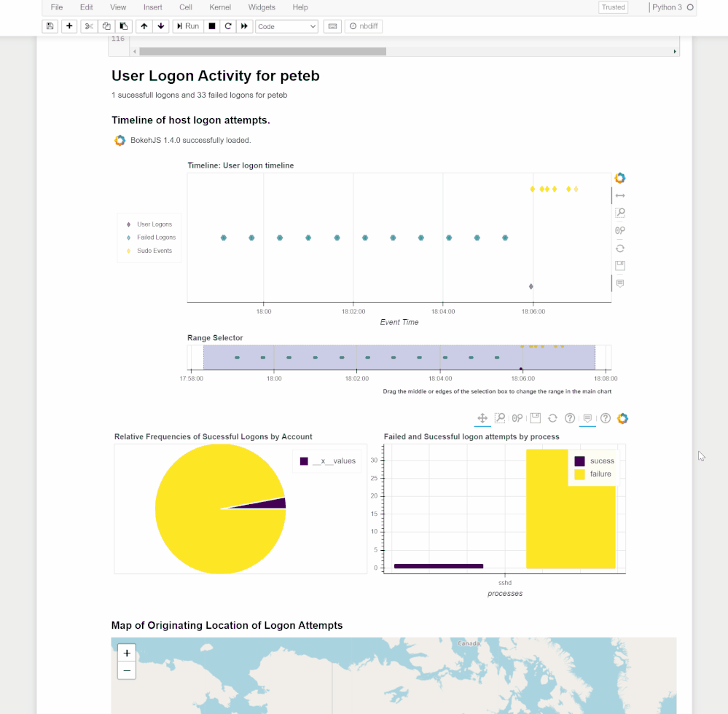728x714 pixels.
Task: Click the scrollbar left arrow in cell output
Action: pos(135,52)
